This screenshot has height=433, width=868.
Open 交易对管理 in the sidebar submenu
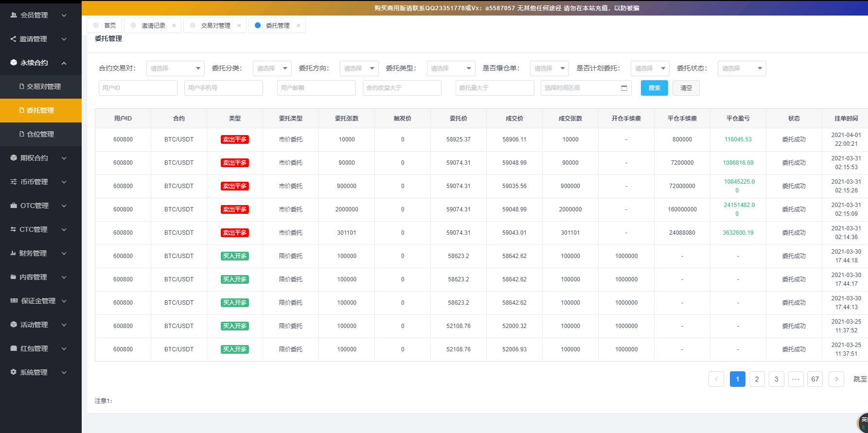[x=43, y=87]
